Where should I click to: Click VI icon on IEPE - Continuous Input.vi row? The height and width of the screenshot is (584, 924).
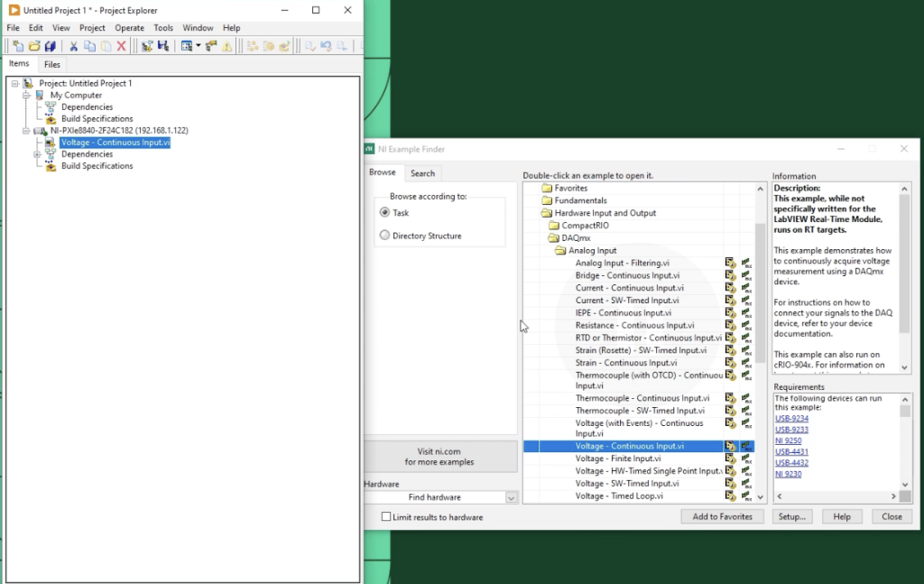(731, 313)
